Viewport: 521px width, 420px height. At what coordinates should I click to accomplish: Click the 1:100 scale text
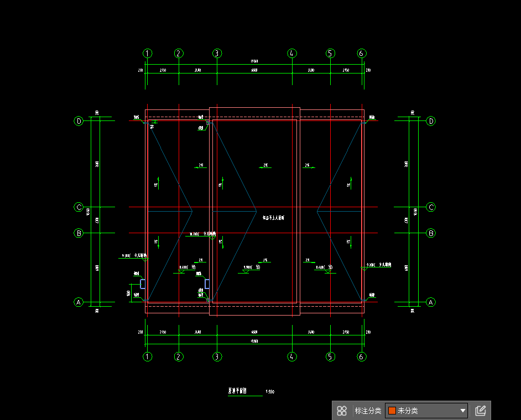pyautogui.click(x=270, y=392)
